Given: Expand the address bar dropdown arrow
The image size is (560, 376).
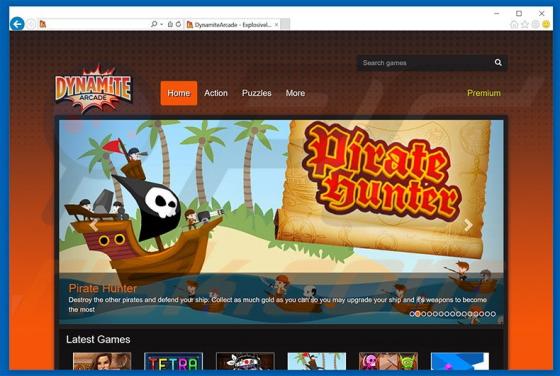Looking at the screenshot, I should (162, 24).
